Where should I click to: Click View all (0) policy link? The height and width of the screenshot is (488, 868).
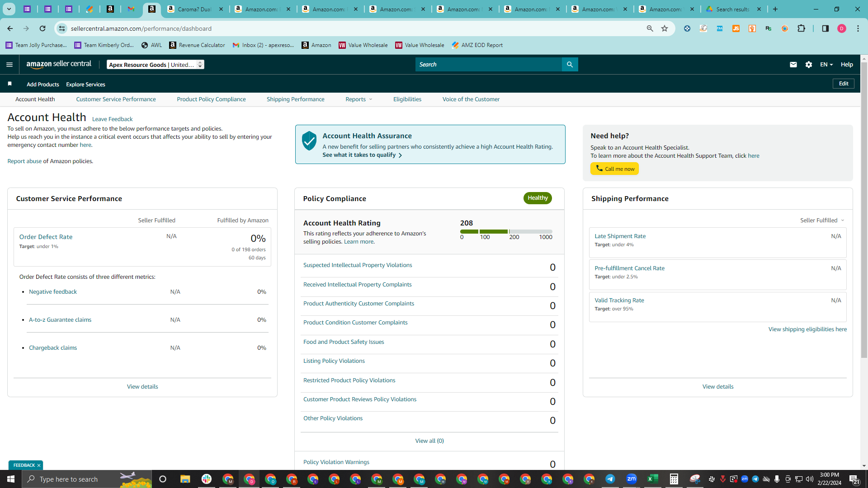429,441
